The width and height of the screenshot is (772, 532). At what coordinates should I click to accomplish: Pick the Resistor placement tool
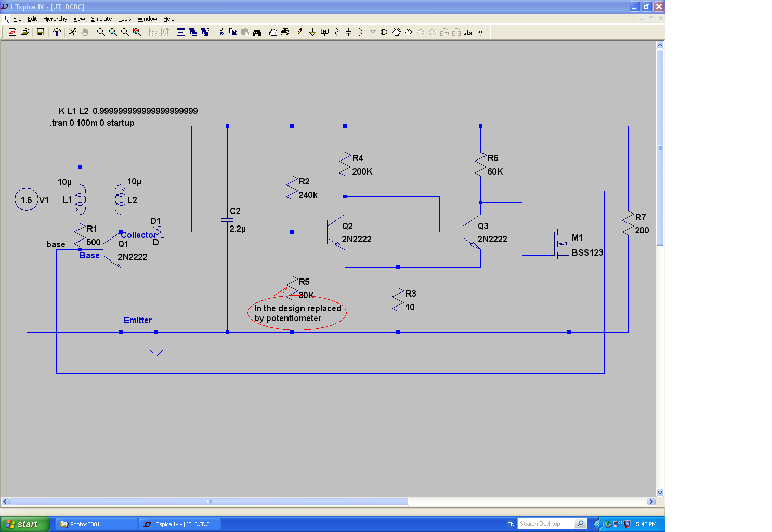click(336, 32)
